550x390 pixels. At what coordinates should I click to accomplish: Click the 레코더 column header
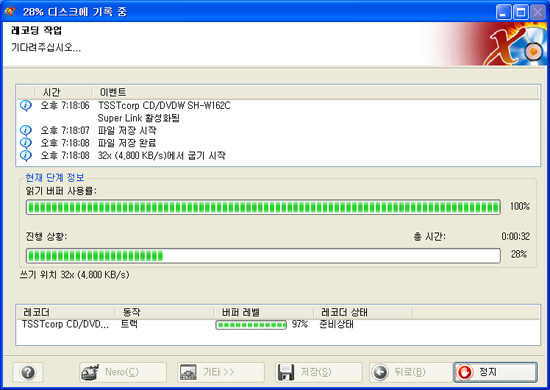66,312
